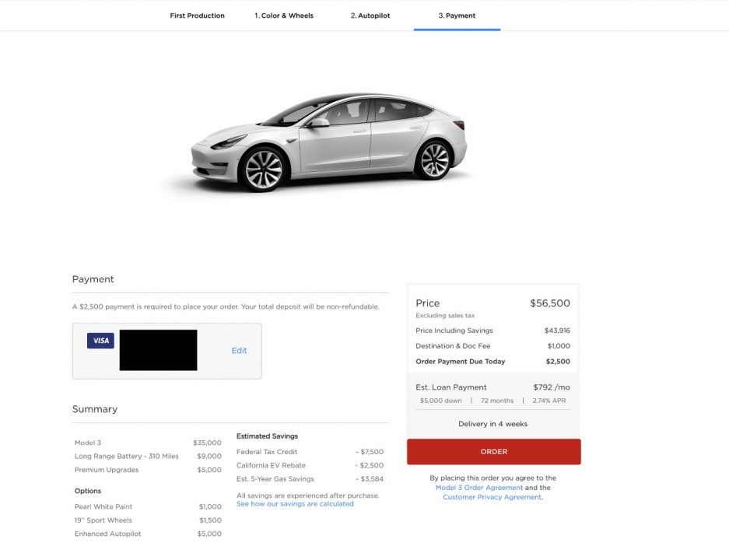Screen dimensions: 729x560
Task: Click the Payment section heading
Action: point(93,279)
